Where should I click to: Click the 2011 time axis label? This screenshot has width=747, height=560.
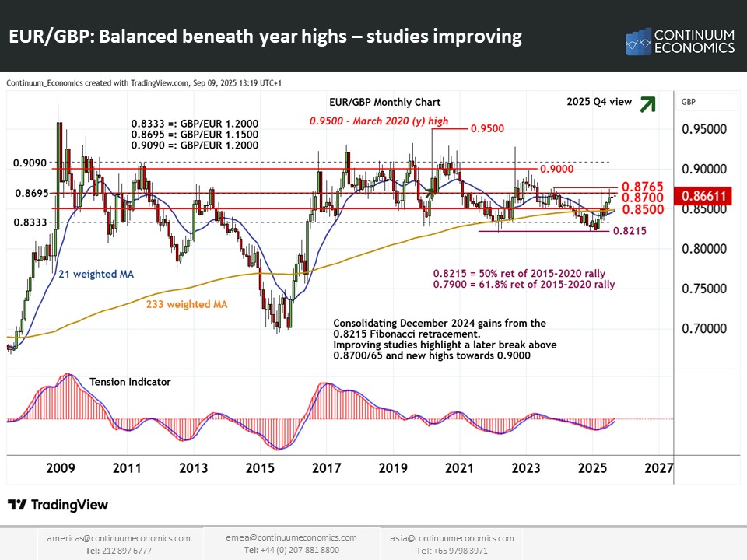click(127, 468)
